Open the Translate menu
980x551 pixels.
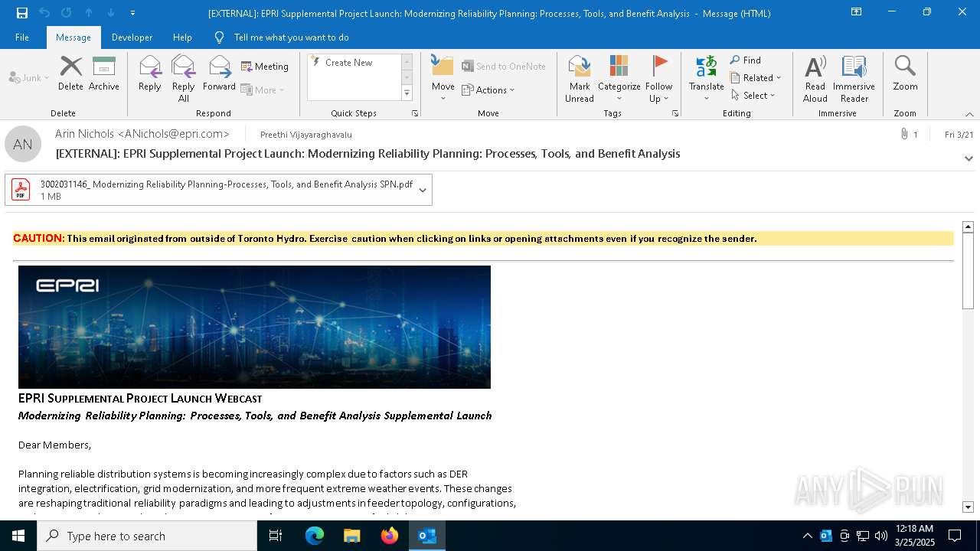[x=706, y=79]
